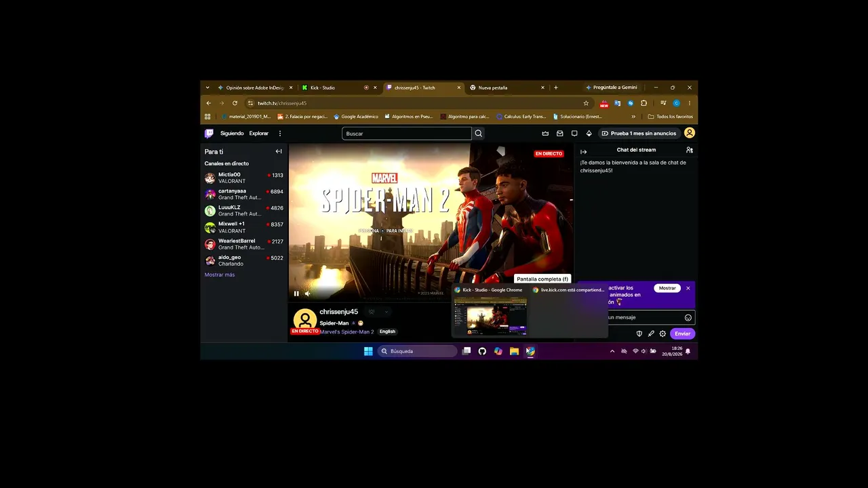Show more bookmarks with the chevron
The width and height of the screenshot is (868, 488).
click(x=633, y=117)
